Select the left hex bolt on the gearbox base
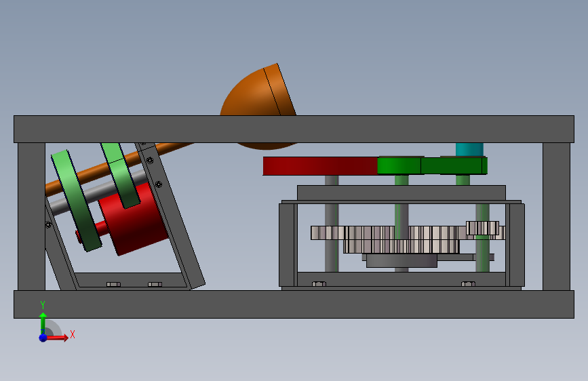 [319, 284]
